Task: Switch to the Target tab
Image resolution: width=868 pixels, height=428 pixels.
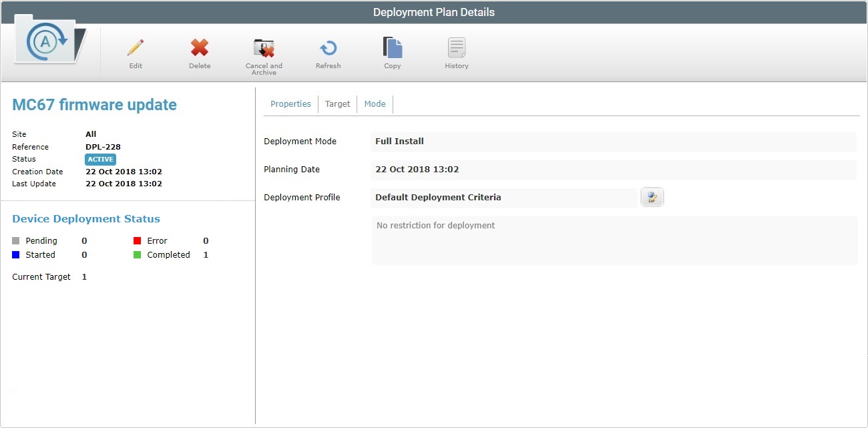Action: coord(338,103)
